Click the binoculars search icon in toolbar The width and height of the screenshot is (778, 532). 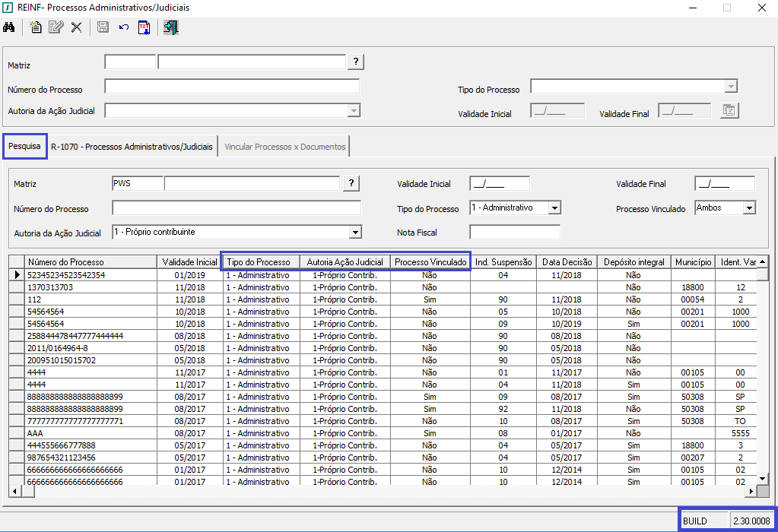[9, 27]
